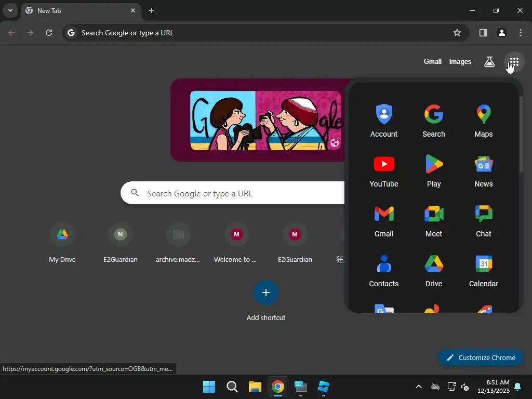This screenshot has width=532, height=399.
Task: Open Google Play from apps grid
Action: point(434,170)
